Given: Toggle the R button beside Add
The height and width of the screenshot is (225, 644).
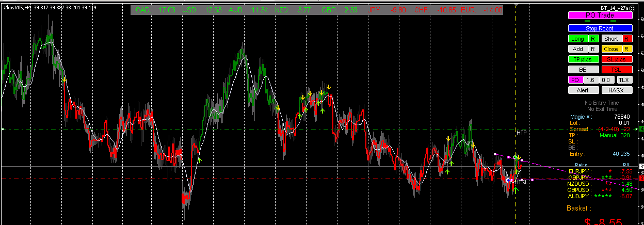Looking at the screenshot, I should [x=593, y=49].
